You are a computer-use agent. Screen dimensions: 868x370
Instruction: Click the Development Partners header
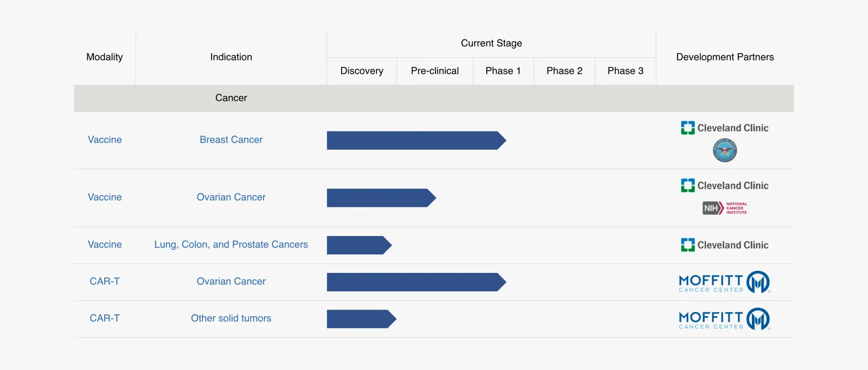724,57
